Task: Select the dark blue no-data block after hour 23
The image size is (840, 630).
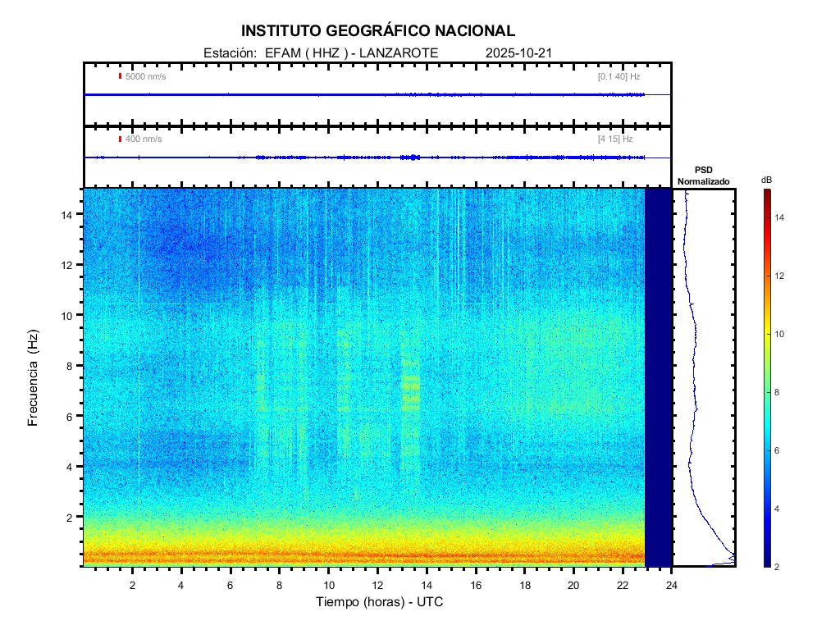Action: [658, 377]
